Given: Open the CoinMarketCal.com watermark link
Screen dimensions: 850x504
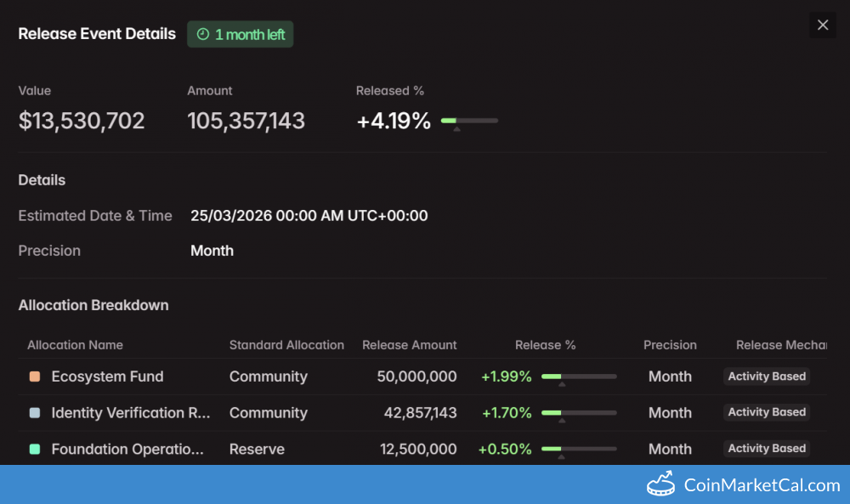Looking at the screenshot, I should tap(762, 485).
